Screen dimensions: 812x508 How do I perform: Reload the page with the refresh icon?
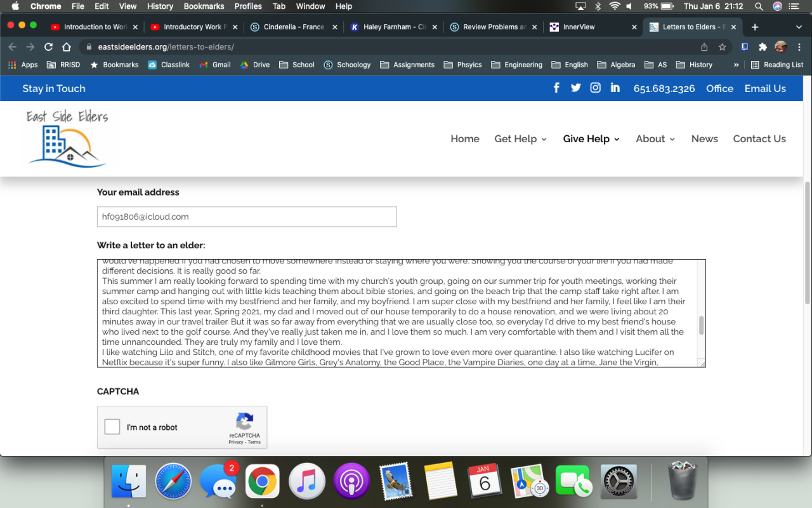tap(48, 47)
